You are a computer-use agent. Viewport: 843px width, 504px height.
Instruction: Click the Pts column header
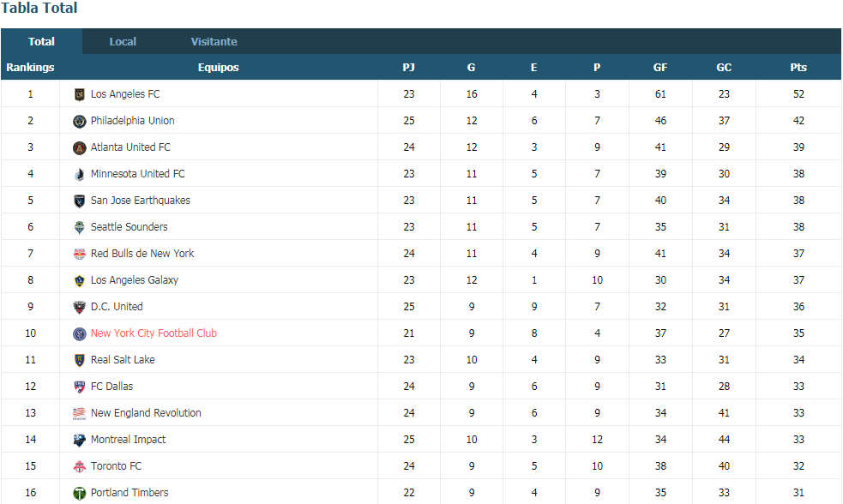(x=798, y=67)
